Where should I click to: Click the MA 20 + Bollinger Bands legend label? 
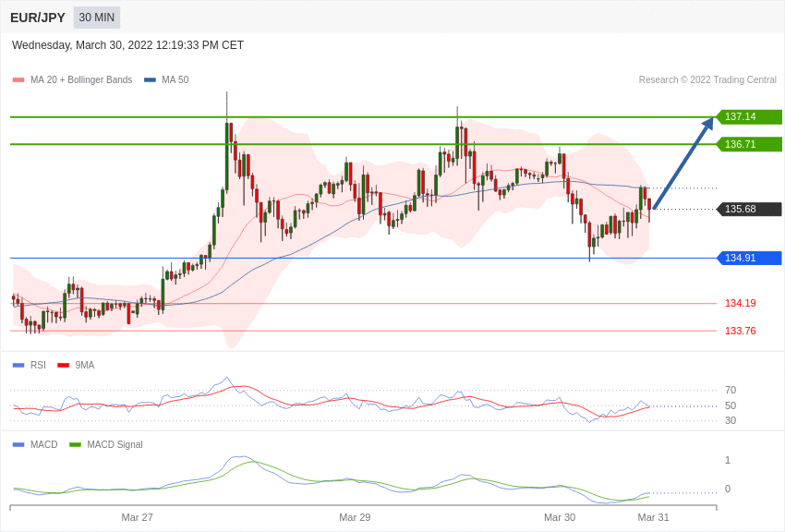(81, 79)
